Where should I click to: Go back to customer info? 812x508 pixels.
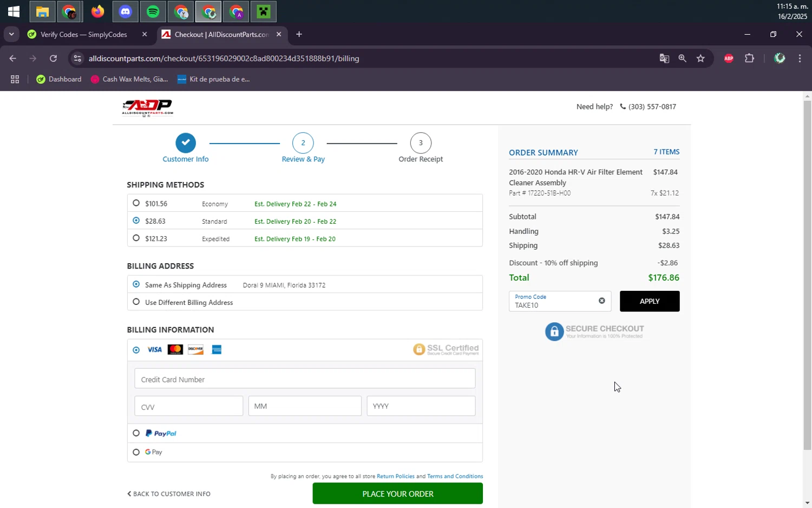coord(169,494)
